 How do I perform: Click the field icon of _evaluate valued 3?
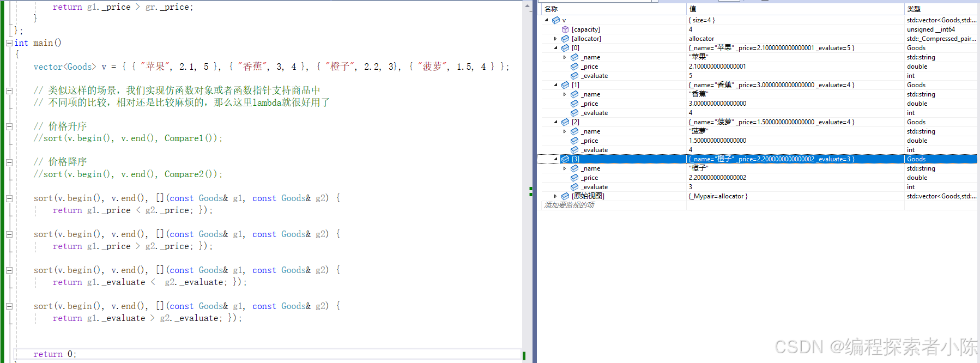click(574, 187)
